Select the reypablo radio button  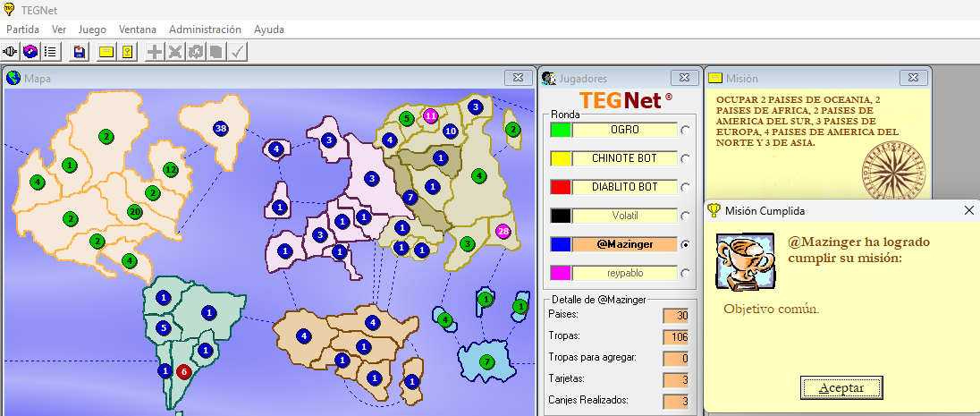(686, 273)
